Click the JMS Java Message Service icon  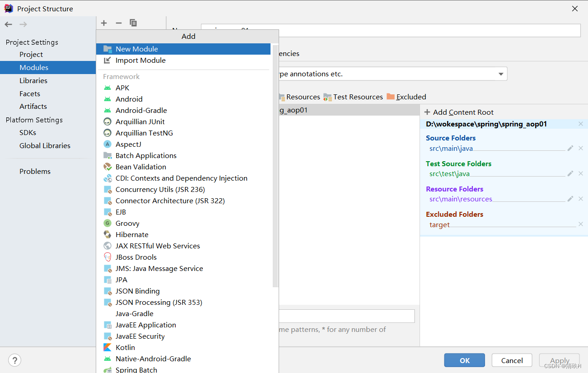(x=107, y=268)
